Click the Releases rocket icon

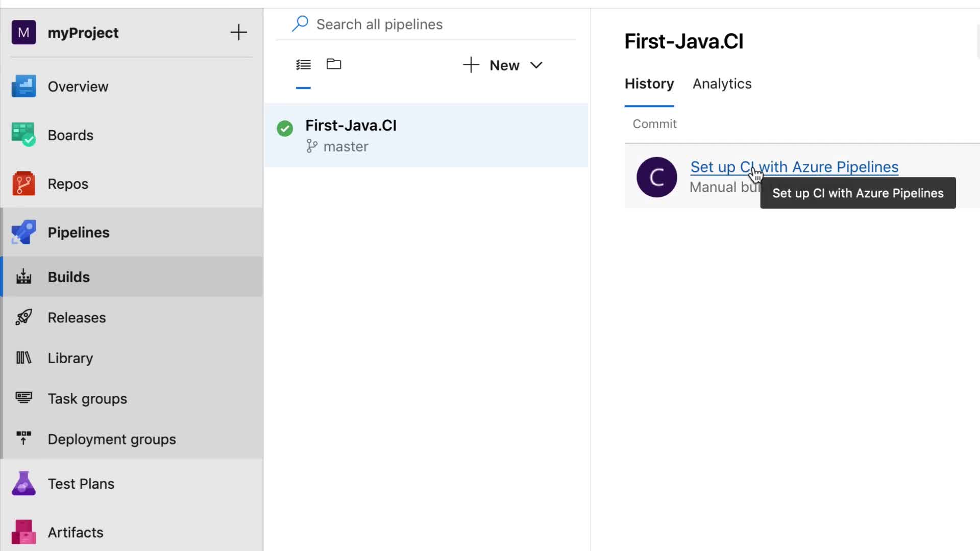point(23,317)
